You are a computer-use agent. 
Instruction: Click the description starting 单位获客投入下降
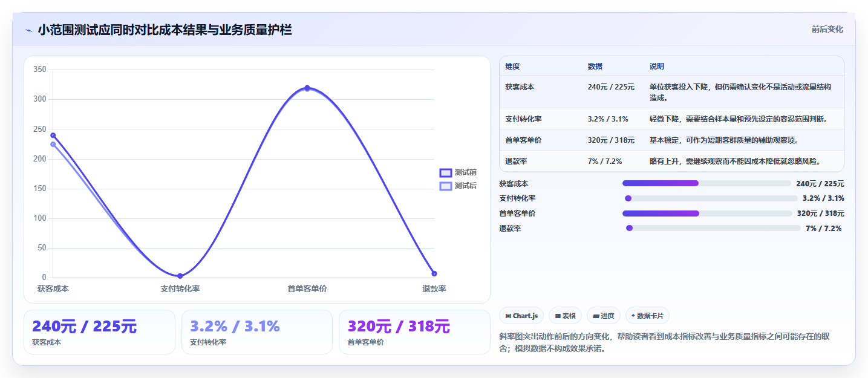pos(740,92)
